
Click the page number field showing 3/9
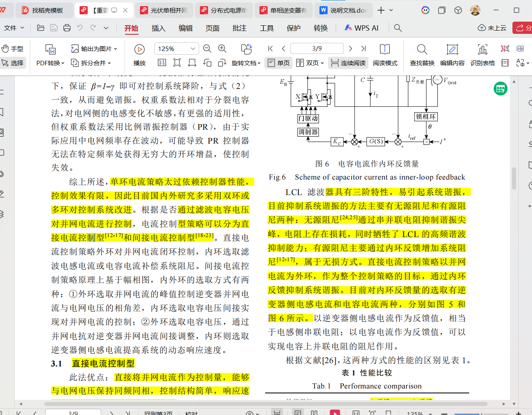[x=317, y=49]
